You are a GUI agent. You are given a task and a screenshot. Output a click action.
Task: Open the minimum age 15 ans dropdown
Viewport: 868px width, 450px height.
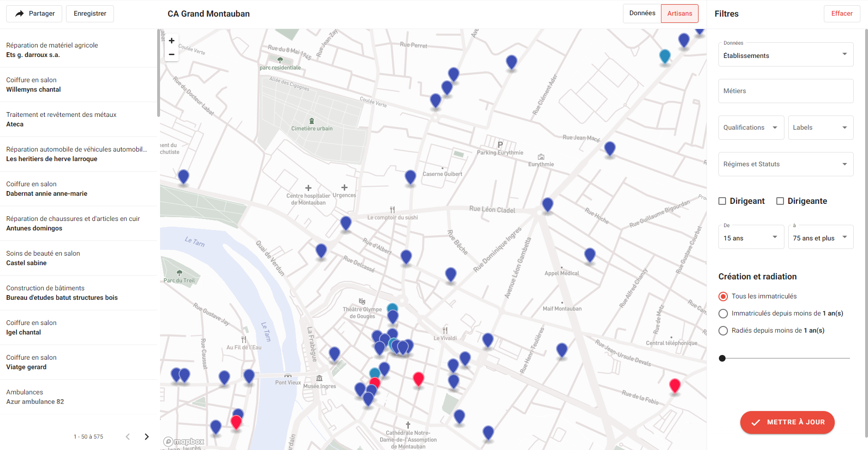click(751, 237)
